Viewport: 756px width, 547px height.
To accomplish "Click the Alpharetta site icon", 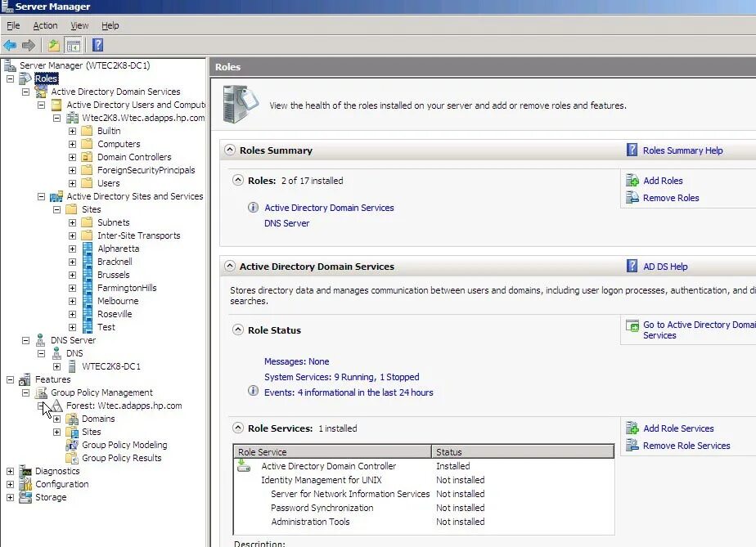I will tap(88, 249).
